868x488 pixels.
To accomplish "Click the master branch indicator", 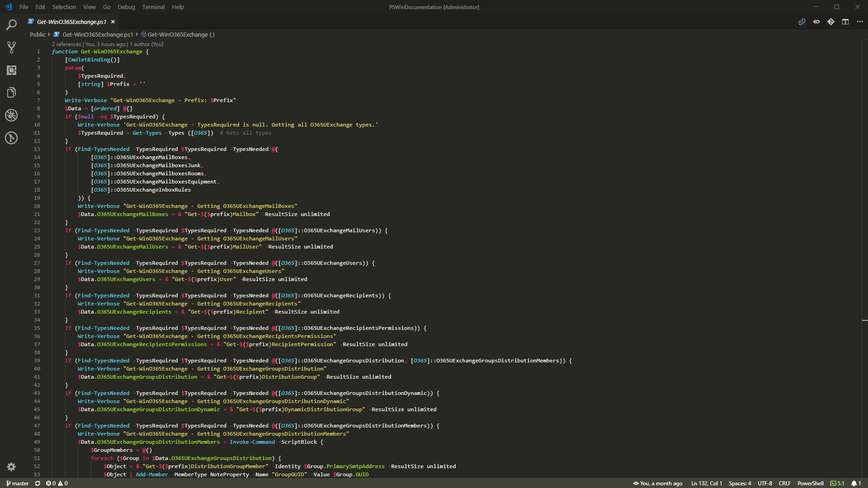I will click(x=18, y=483).
